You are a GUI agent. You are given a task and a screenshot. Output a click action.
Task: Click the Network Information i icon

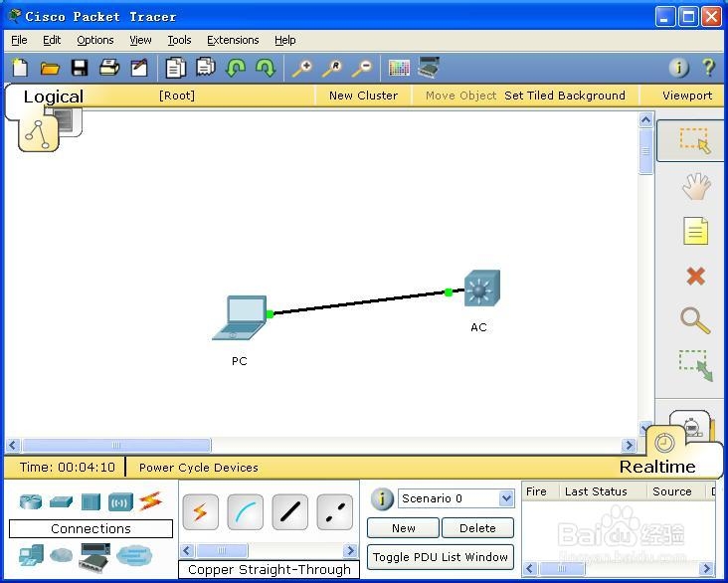pyautogui.click(x=678, y=68)
